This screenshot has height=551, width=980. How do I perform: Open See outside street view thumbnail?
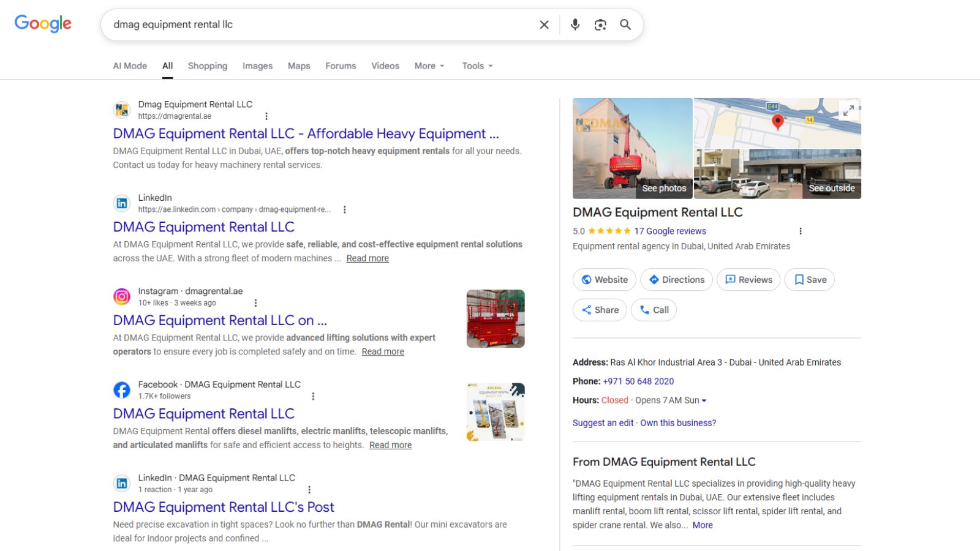point(777,174)
